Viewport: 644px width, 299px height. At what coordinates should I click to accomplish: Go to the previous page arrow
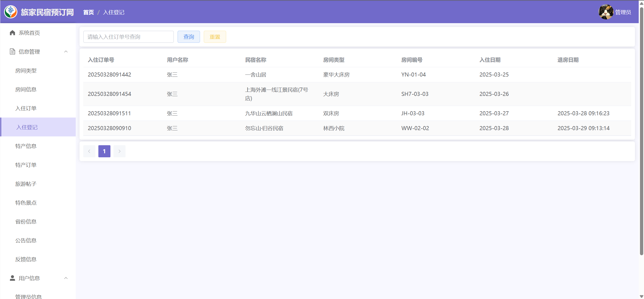click(x=89, y=151)
